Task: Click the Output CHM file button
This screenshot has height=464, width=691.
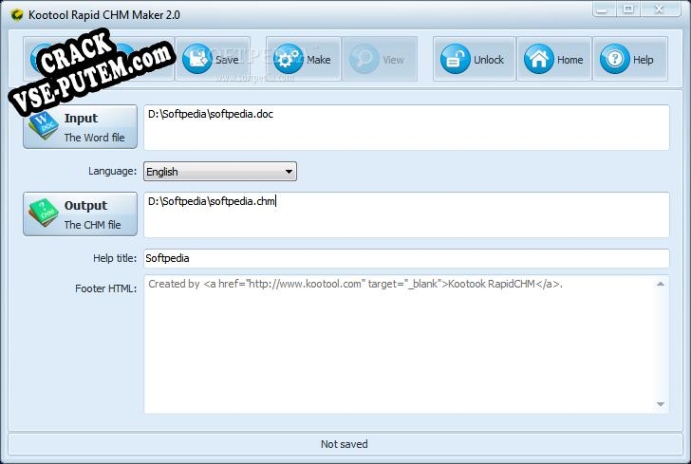Action: 80,214
